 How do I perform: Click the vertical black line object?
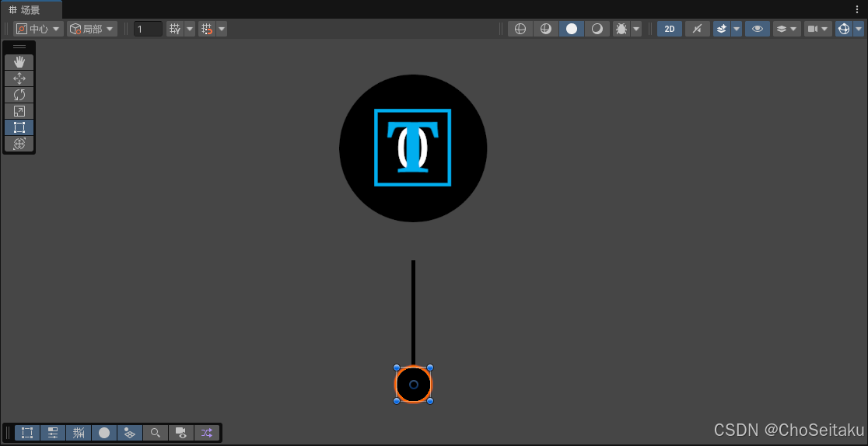[x=413, y=312]
